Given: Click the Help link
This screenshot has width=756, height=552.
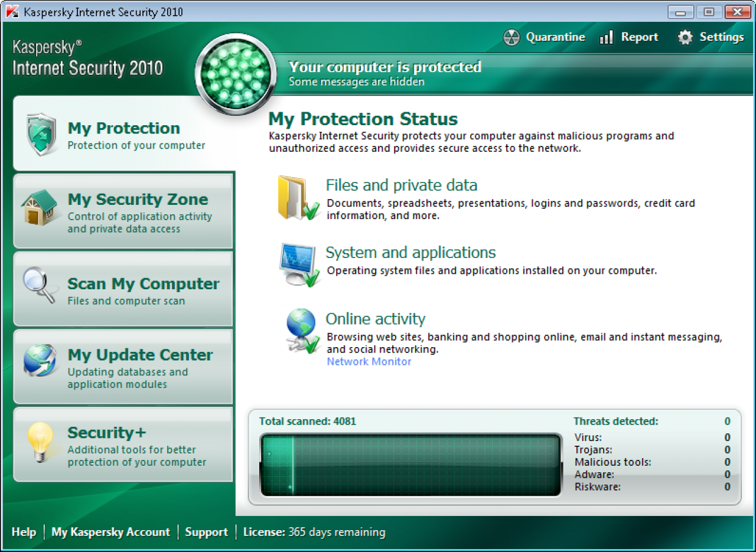Looking at the screenshot, I should (24, 532).
